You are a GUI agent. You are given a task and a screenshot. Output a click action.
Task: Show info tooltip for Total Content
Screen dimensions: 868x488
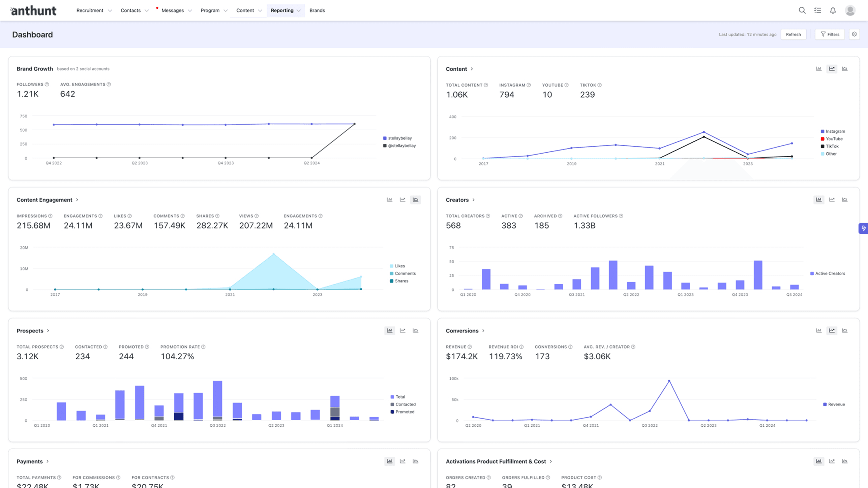click(486, 85)
